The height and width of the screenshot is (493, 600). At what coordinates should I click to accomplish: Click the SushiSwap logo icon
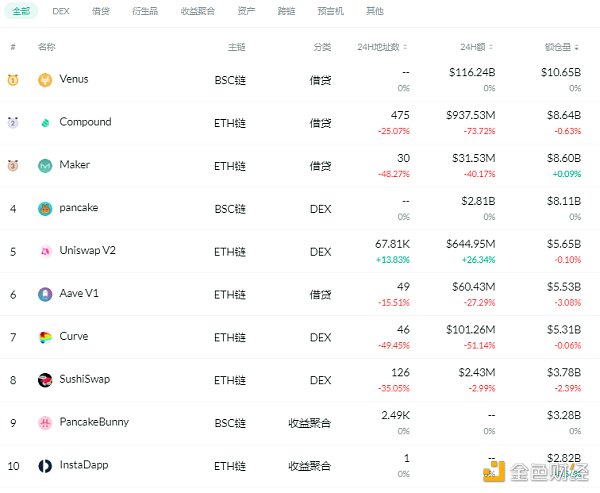tap(45, 380)
